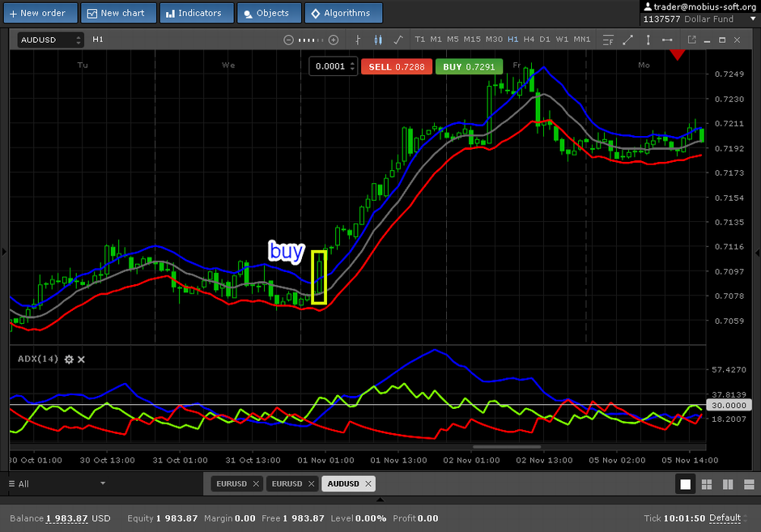Minimize the AUDUSD chart window

pyautogui.click(x=707, y=40)
